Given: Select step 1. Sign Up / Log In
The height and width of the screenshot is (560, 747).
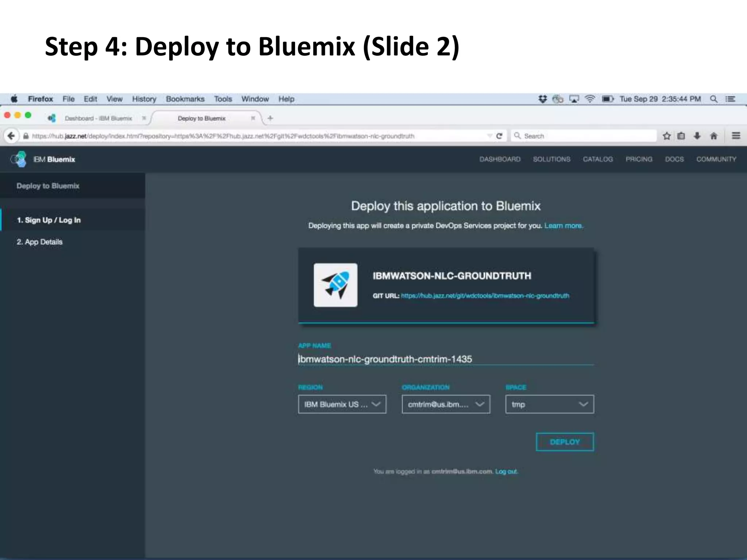Looking at the screenshot, I should tap(73, 220).
